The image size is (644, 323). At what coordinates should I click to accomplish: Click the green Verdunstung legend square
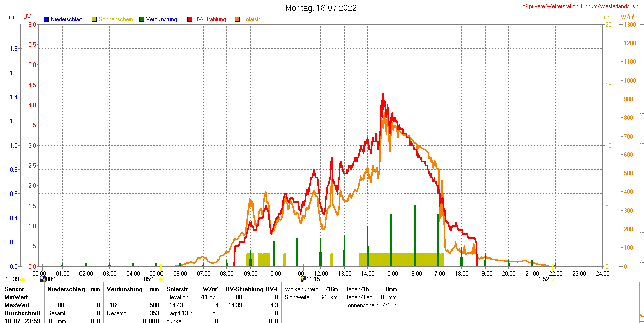(x=142, y=19)
